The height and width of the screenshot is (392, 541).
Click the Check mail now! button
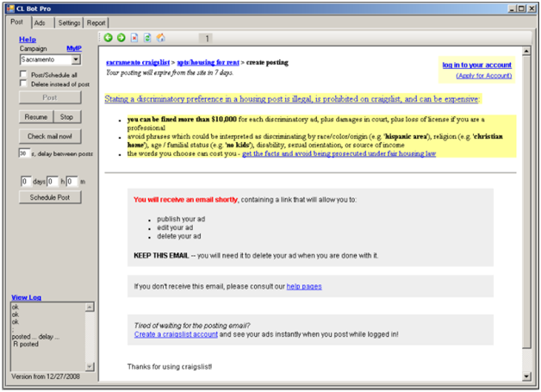tap(50, 136)
